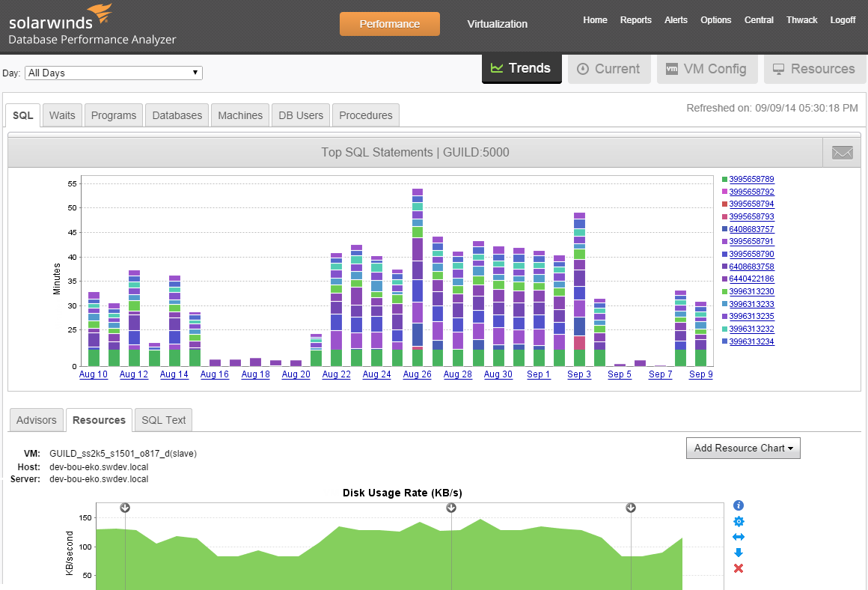The image size is (868, 590).
Task: Open Options in top menu
Action: 716,20
